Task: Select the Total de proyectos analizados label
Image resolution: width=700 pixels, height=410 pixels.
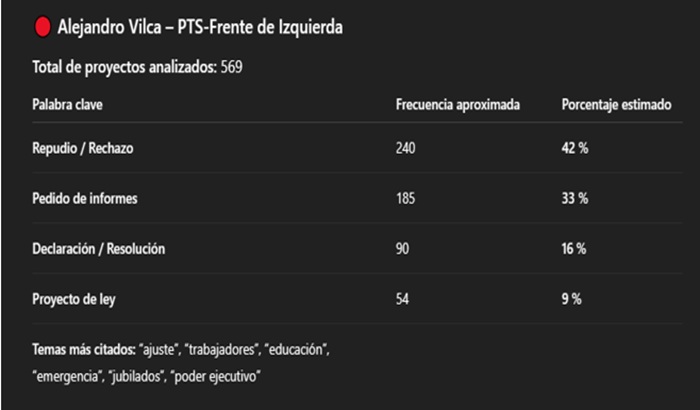Action: click(125, 68)
